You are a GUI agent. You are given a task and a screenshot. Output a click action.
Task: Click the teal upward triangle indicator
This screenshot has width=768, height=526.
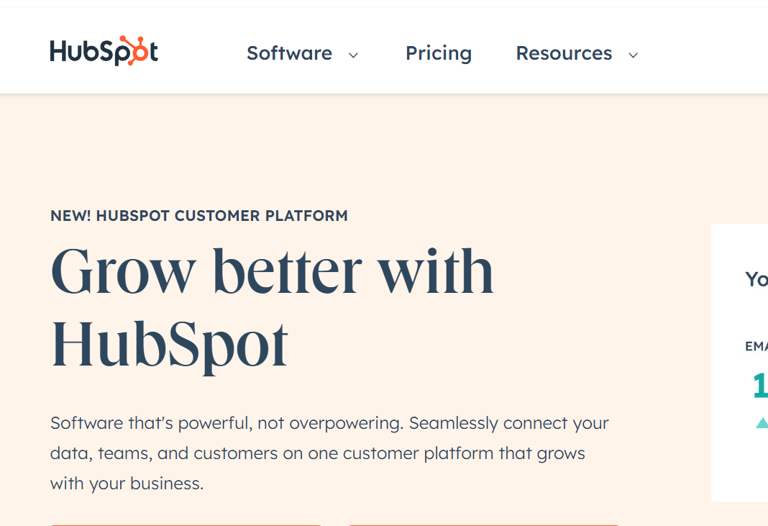(762, 423)
